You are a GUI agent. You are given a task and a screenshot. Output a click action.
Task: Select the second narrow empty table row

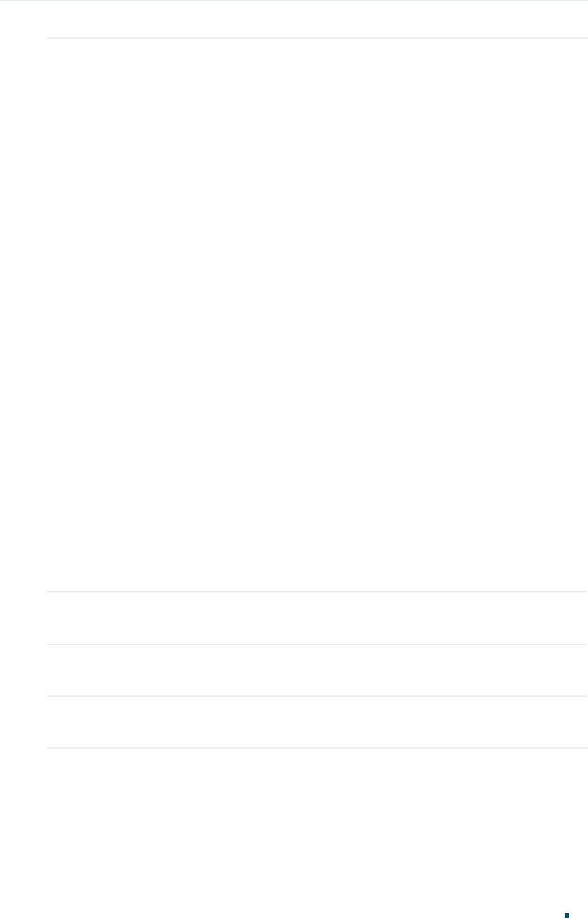point(317,670)
